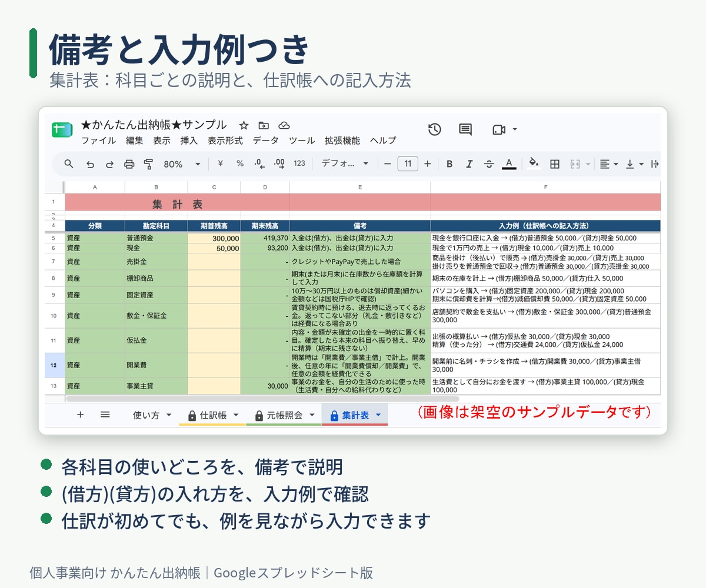Viewport: 706px width, 588px height.
Task: Select column E header
Action: coord(360,188)
